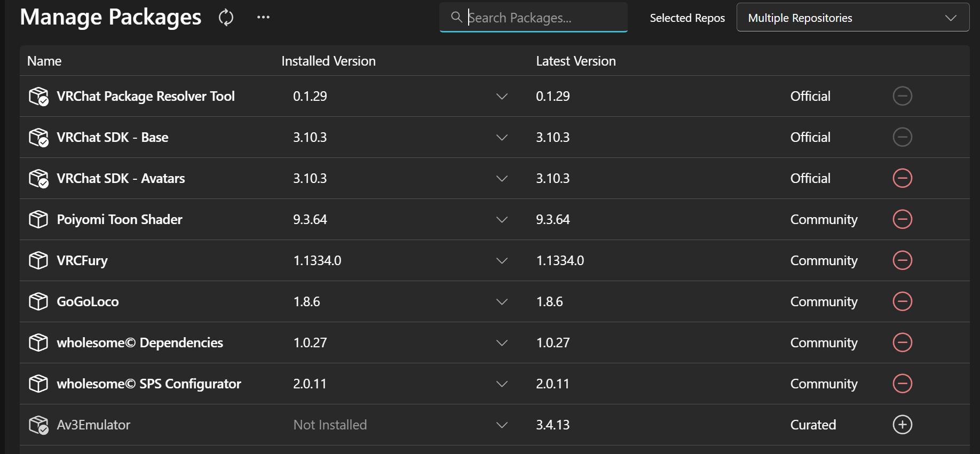Click installed version 0.1.29 for Package Resolver Tool
The height and width of the screenshot is (454, 980).
click(x=310, y=96)
